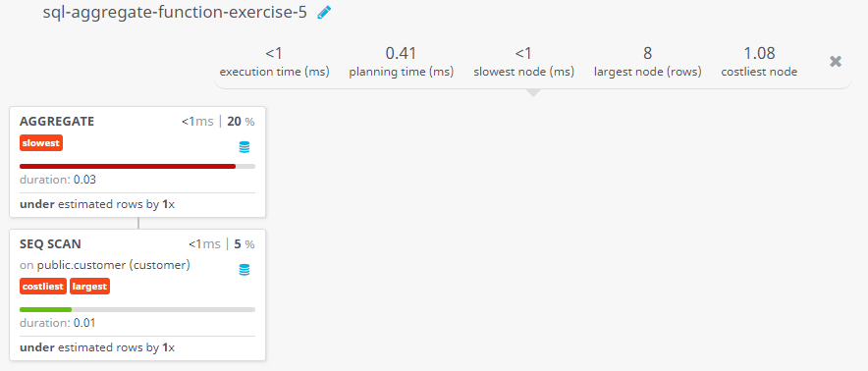Click the pencil edit icon beside the title

[x=324, y=13]
